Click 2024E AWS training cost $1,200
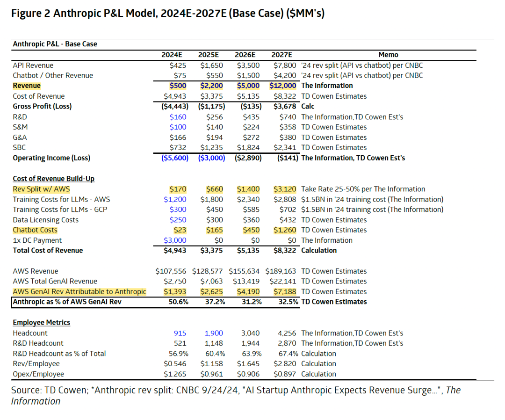This screenshot has width=505, height=420. coord(175,199)
